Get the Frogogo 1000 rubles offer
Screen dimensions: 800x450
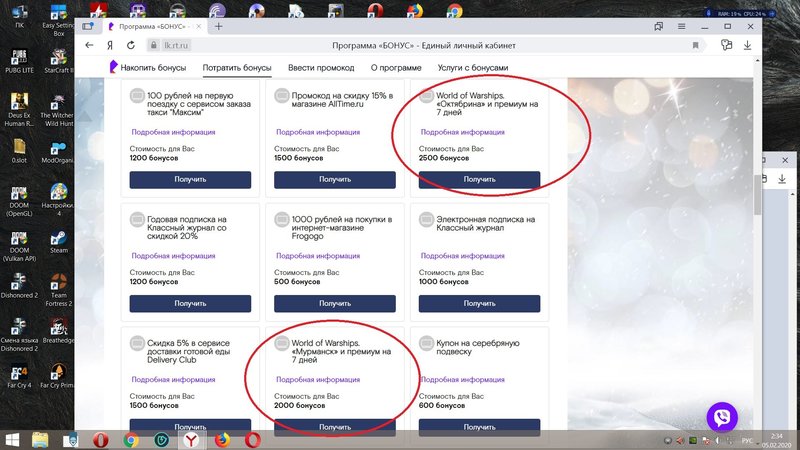coord(335,304)
